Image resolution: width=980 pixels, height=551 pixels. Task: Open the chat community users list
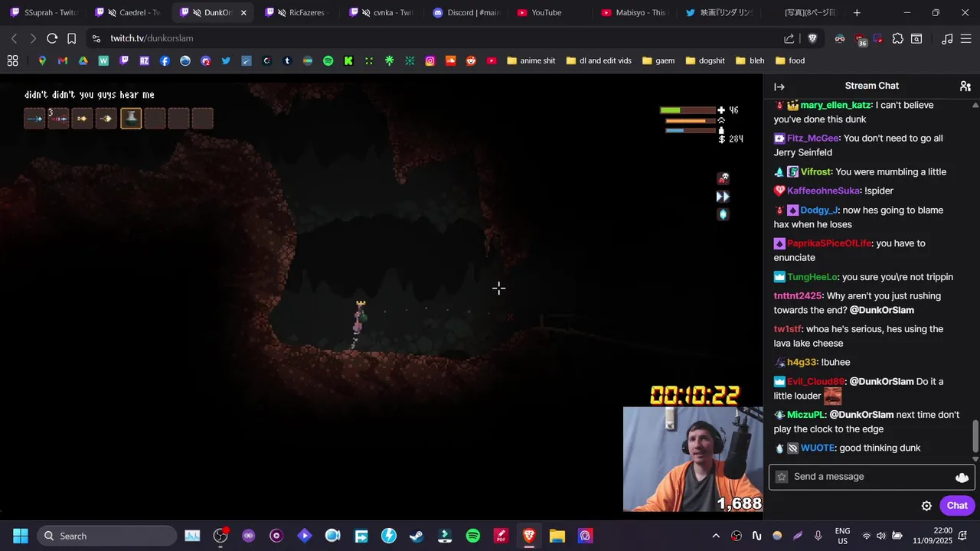tap(965, 86)
